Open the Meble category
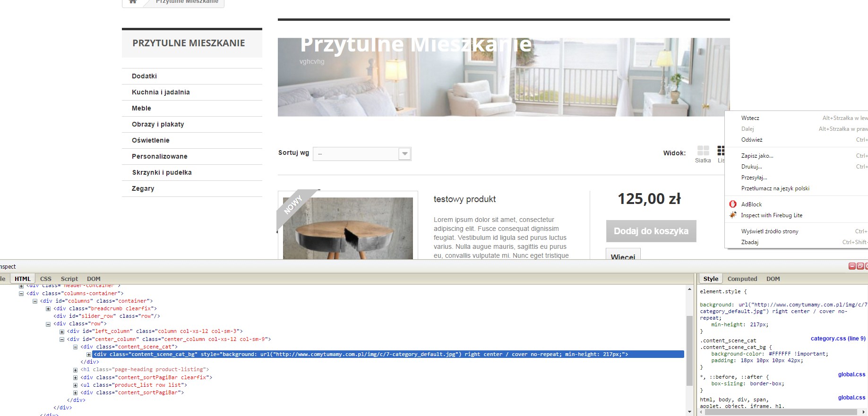Image resolution: width=868 pixels, height=416 pixels. point(141,108)
